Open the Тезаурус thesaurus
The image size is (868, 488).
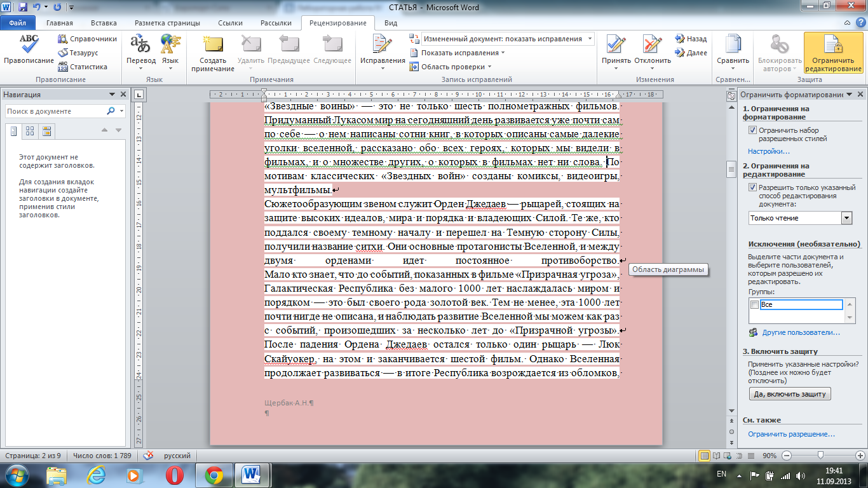coord(78,53)
